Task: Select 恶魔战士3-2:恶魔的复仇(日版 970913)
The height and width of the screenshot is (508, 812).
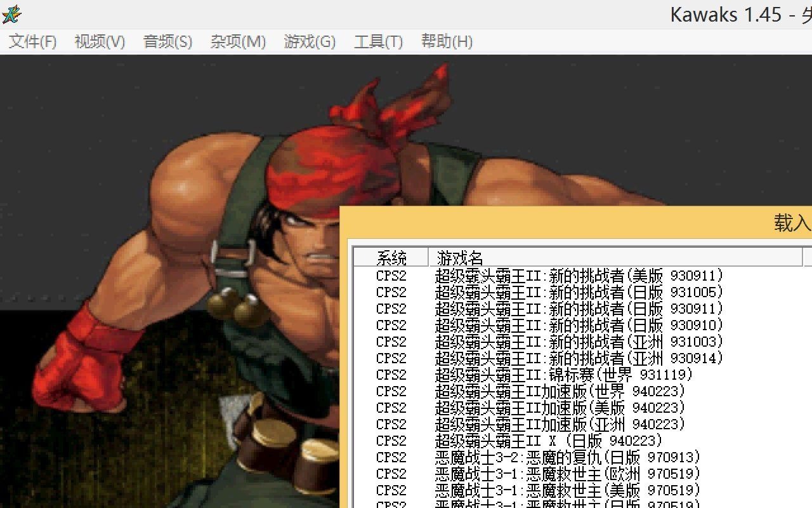Action: pyautogui.click(x=568, y=457)
